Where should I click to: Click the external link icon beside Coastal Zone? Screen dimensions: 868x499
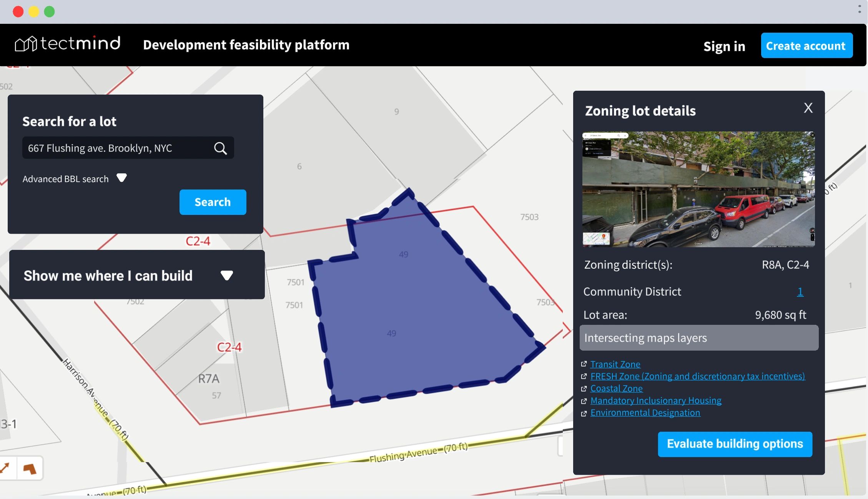pyautogui.click(x=585, y=388)
